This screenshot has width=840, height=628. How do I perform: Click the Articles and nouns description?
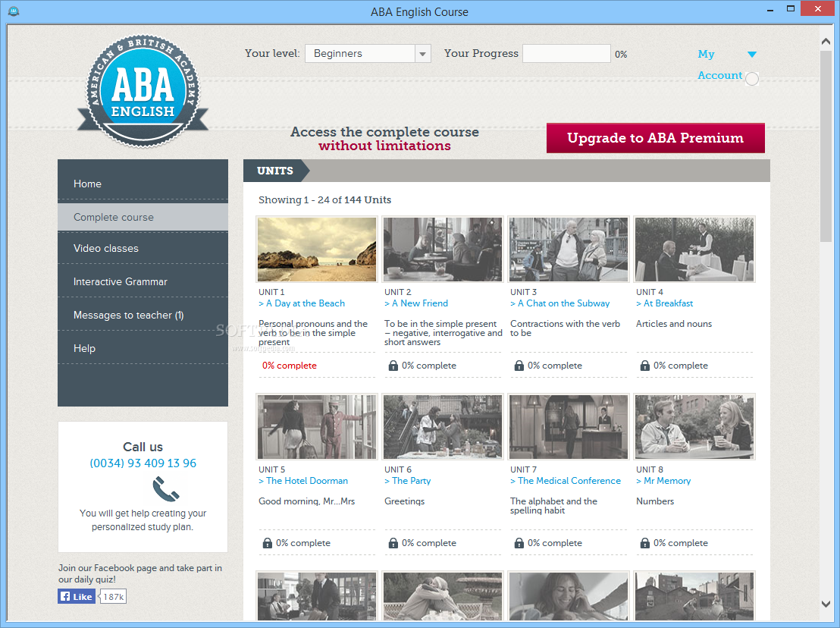pos(674,324)
